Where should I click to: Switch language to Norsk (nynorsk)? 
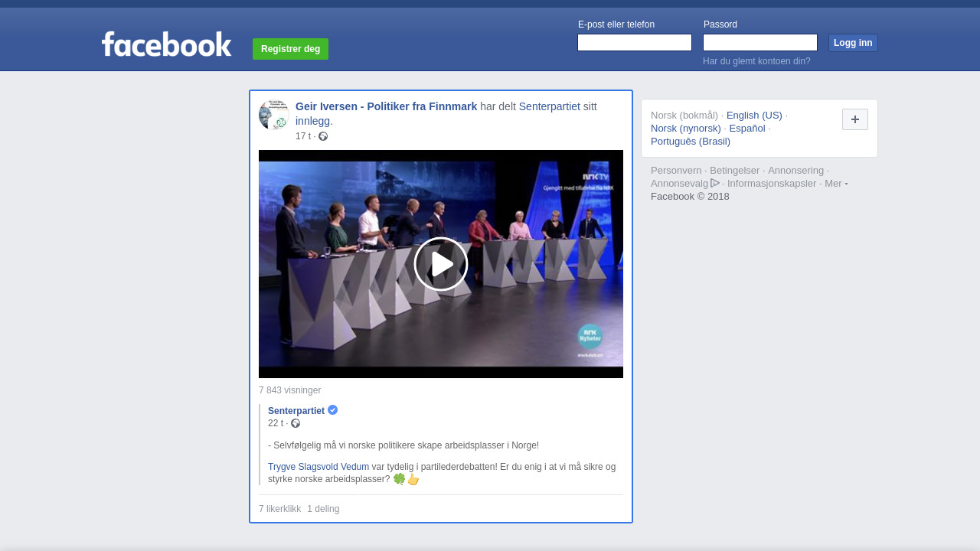(x=686, y=129)
